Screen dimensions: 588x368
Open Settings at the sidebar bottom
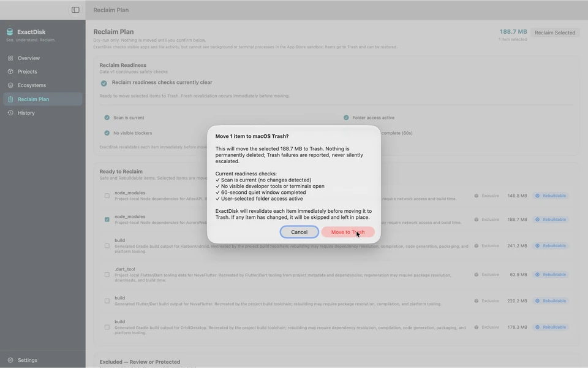(x=42, y=360)
